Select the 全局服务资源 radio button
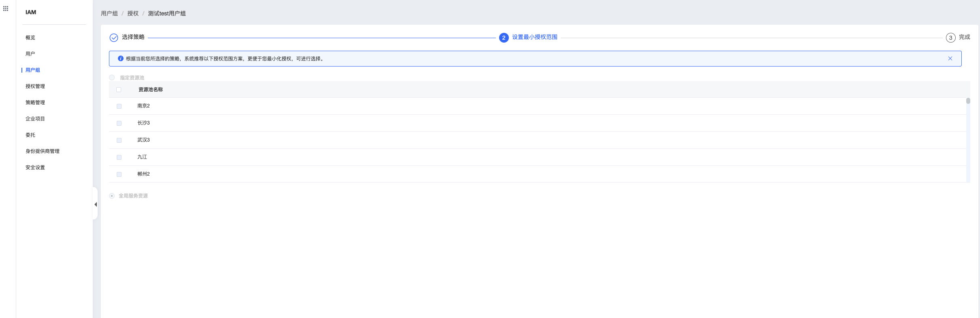The image size is (980, 318). tap(112, 196)
